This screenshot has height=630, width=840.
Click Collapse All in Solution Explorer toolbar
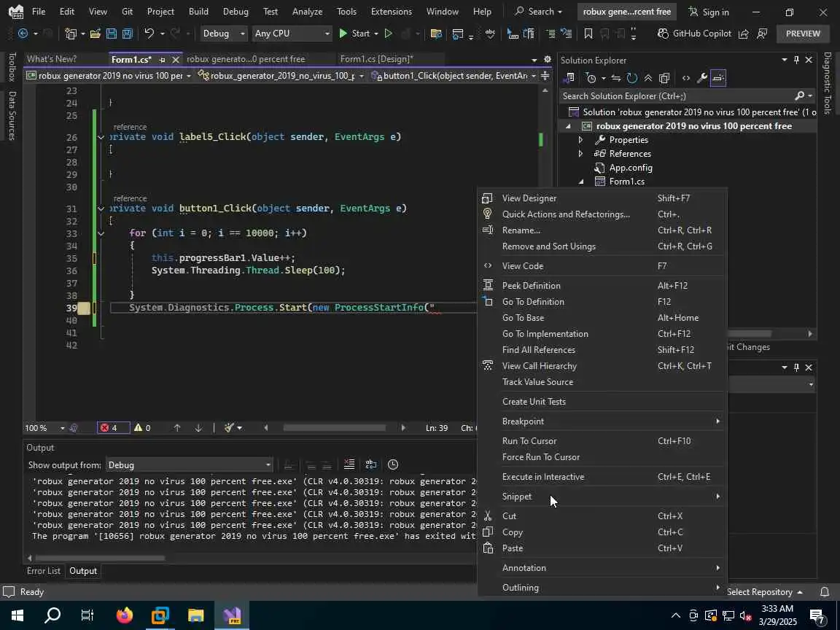pyautogui.click(x=648, y=78)
